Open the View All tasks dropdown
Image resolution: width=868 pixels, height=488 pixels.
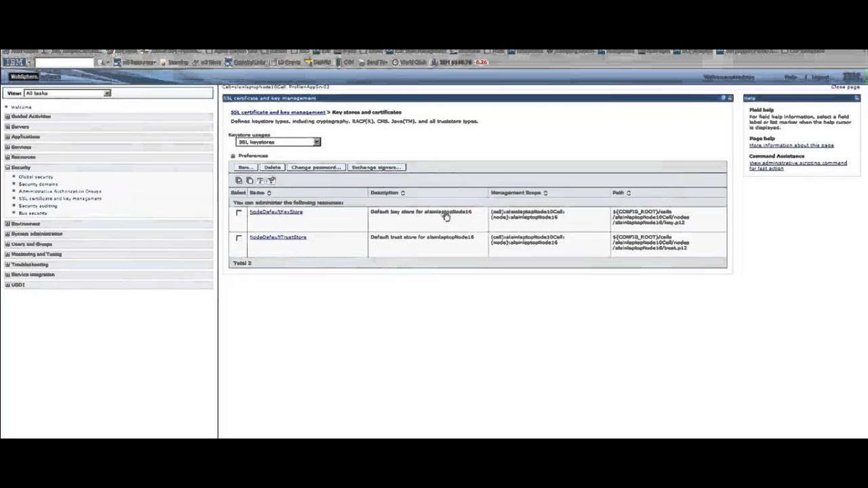(x=67, y=93)
